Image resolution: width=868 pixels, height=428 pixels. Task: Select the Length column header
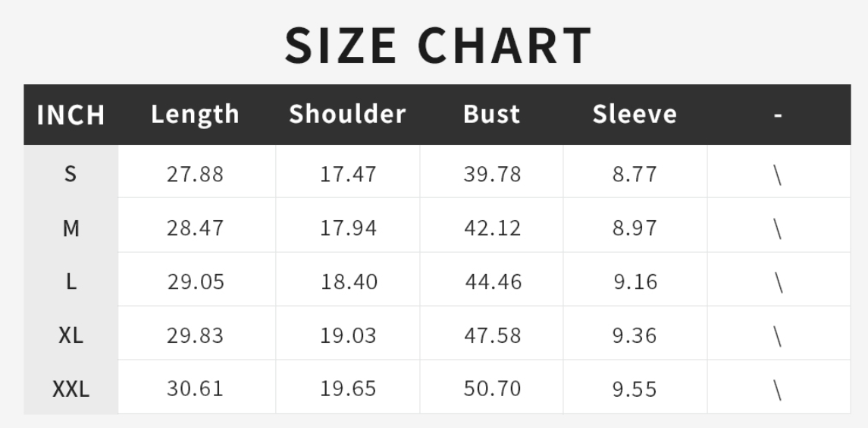click(195, 115)
